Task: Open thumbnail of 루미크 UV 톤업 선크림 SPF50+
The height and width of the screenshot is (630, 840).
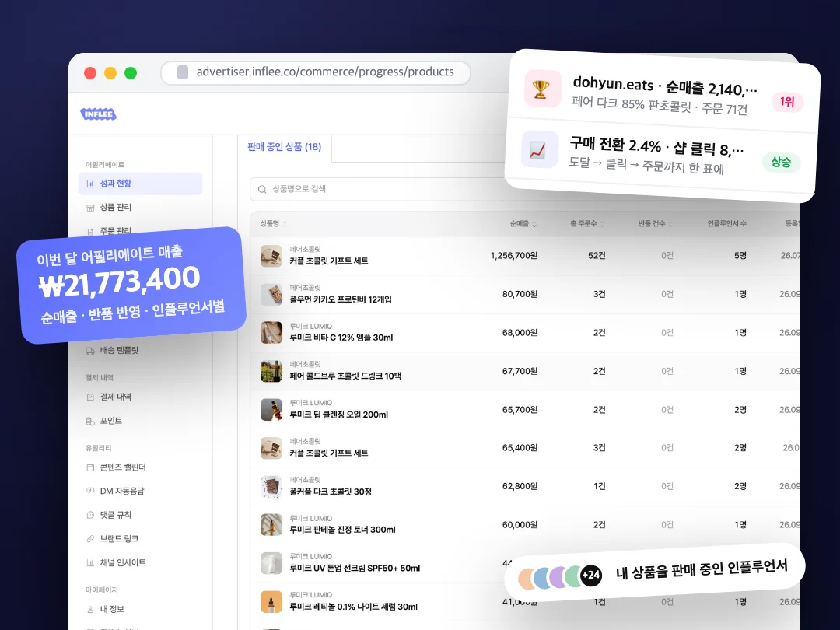Action: [x=271, y=564]
